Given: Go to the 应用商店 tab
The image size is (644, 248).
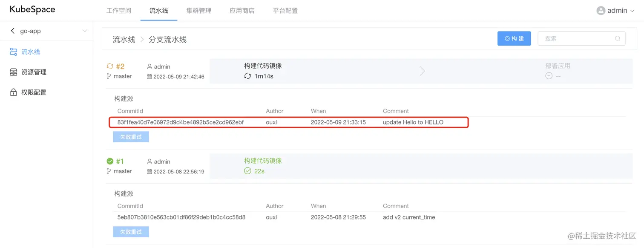Looking at the screenshot, I should tap(242, 11).
